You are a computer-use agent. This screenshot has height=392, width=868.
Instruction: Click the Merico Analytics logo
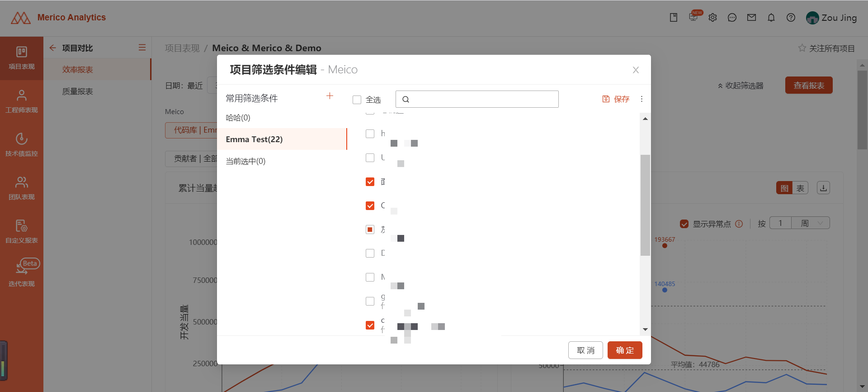click(x=58, y=18)
